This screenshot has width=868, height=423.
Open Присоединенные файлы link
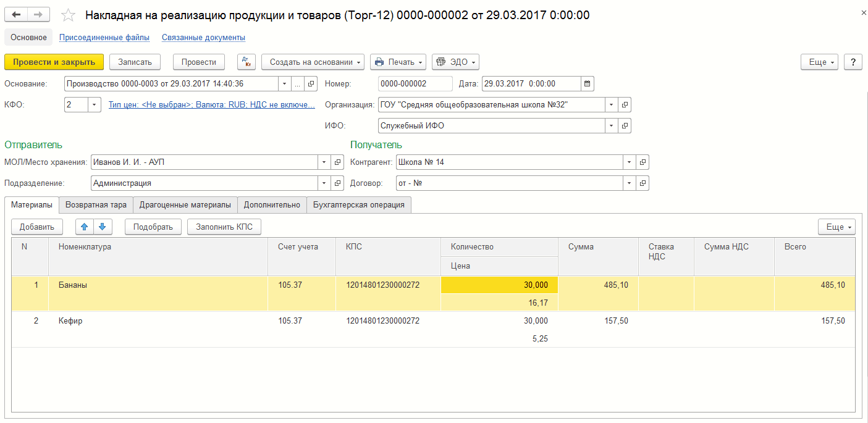click(x=104, y=37)
